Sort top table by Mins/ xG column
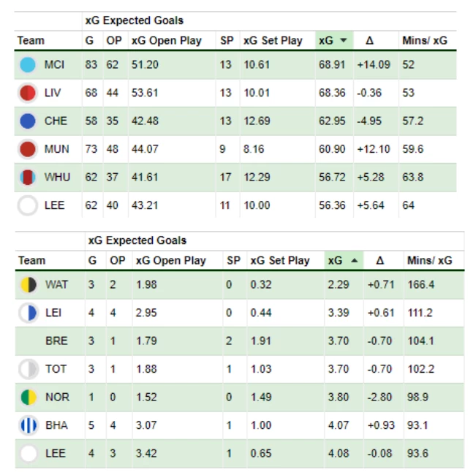Screen dimensions: 476x475 click(x=425, y=40)
